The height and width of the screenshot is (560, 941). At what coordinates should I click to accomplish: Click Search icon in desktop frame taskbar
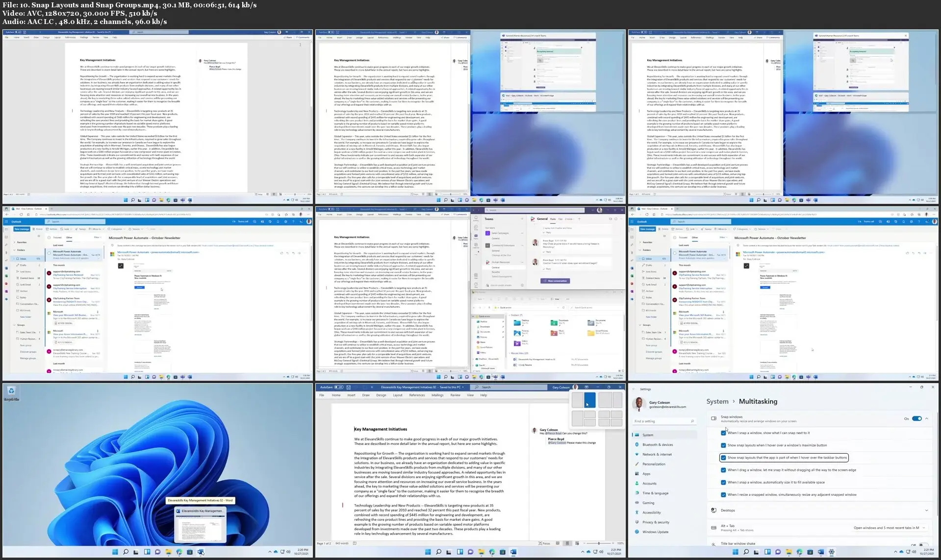126,552
